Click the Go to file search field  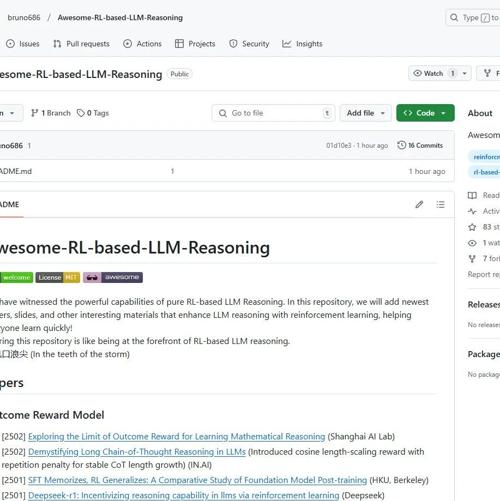(x=273, y=113)
